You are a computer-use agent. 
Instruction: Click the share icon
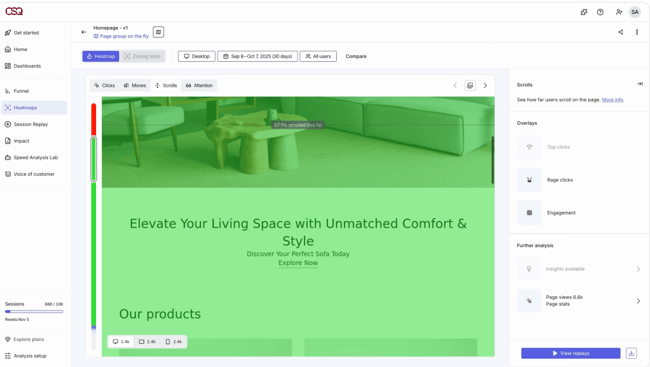(x=621, y=32)
